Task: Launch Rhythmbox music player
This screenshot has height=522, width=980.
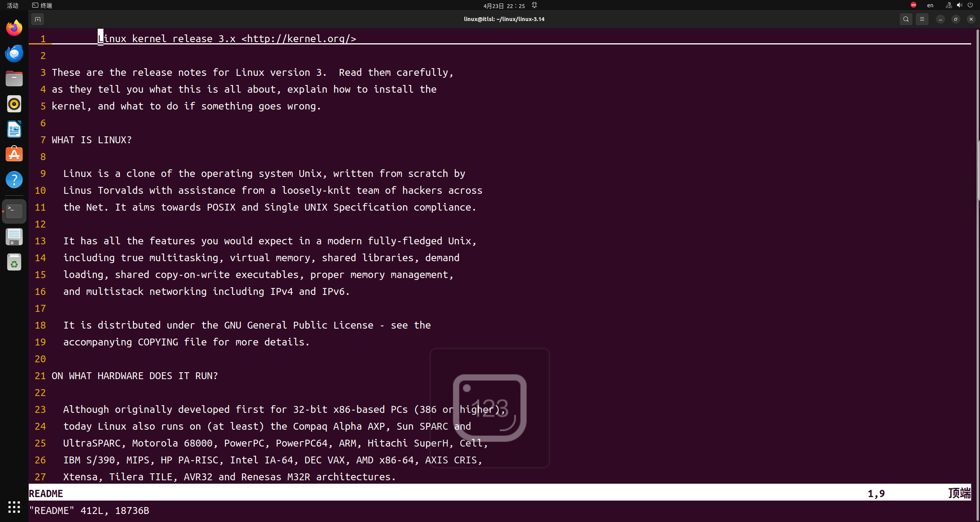Action: tap(14, 104)
